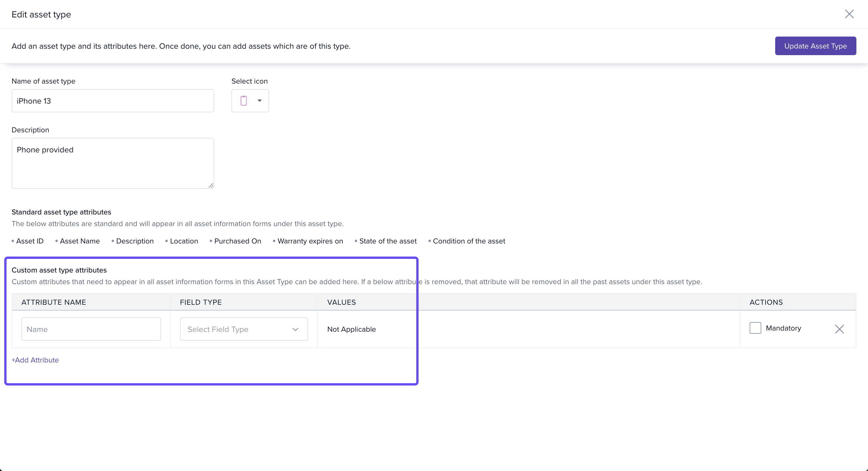The width and height of the screenshot is (868, 471).
Task: Click the Warranty expires on attribute
Action: tap(310, 241)
